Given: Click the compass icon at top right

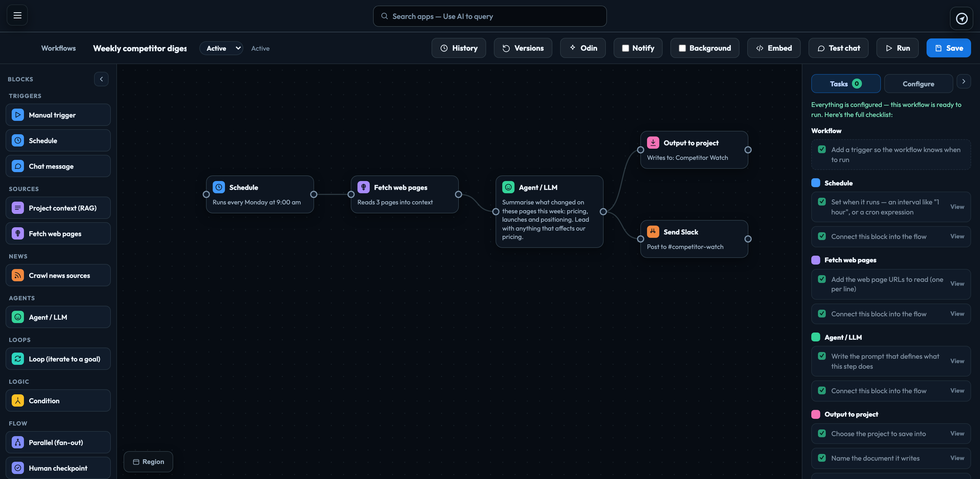Looking at the screenshot, I should 961,18.
